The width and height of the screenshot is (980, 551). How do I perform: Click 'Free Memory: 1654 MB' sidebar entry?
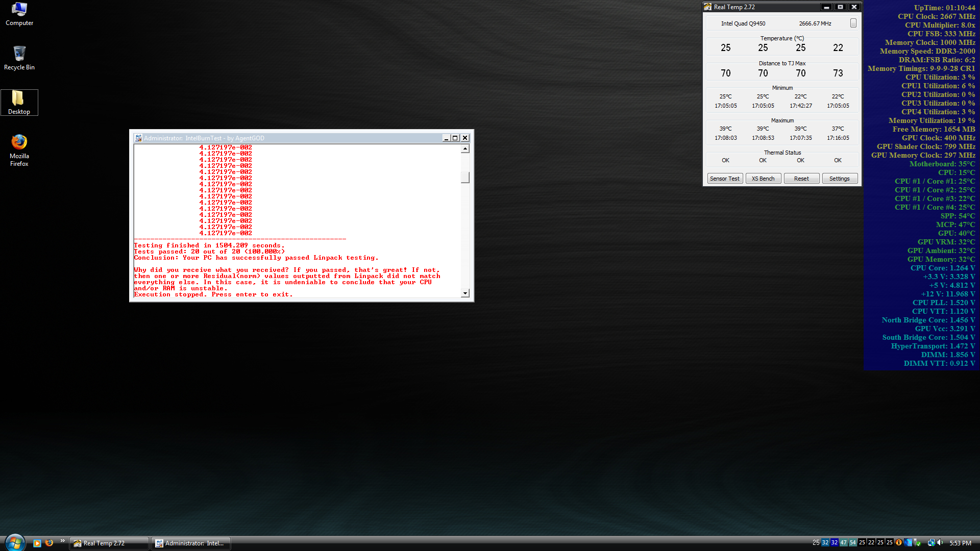934,129
